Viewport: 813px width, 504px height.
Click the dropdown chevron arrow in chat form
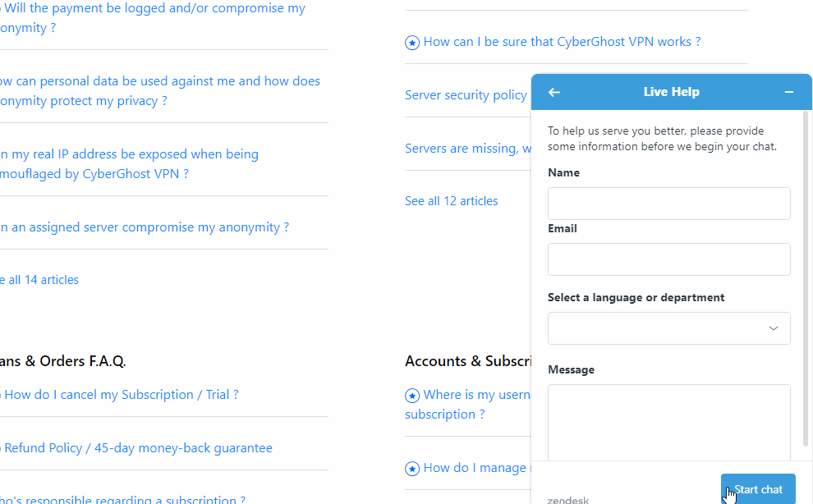[773, 328]
